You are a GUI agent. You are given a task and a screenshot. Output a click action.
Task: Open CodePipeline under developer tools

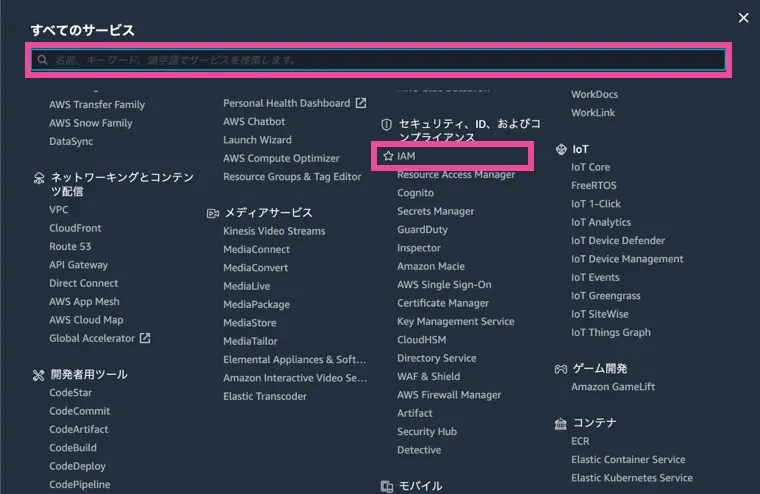80,485
